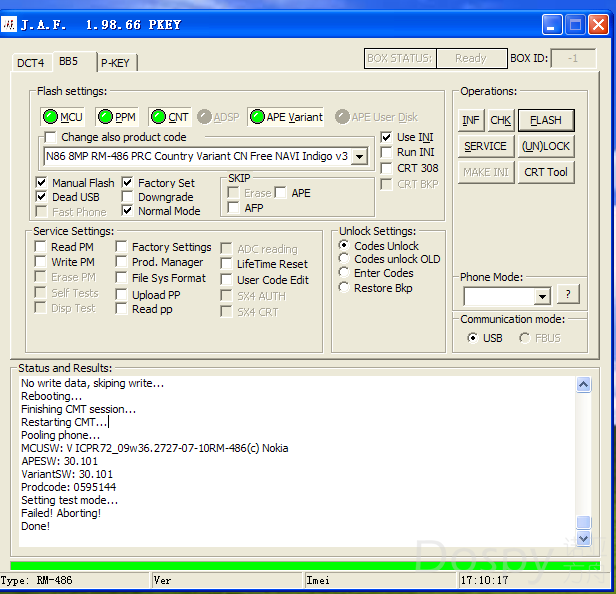Click the BOX STATUS Ready field
Screen dimensions: 616x594
(x=471, y=58)
